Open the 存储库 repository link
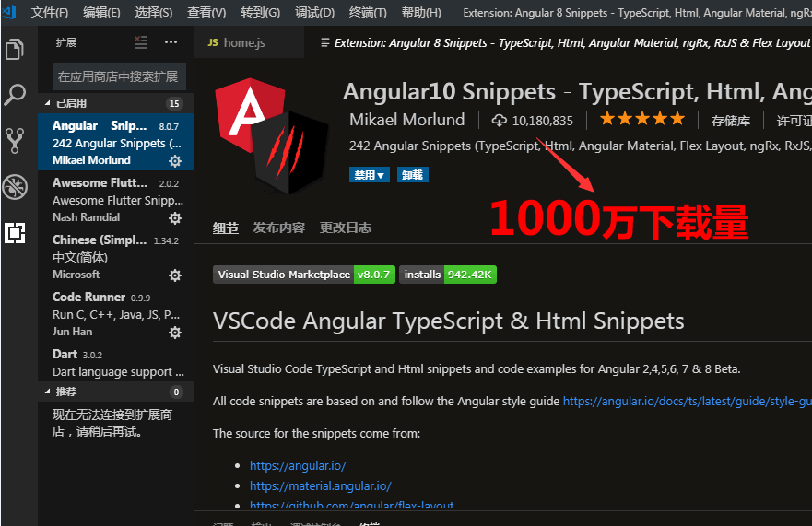This screenshot has width=812, height=526. pyautogui.click(x=731, y=121)
